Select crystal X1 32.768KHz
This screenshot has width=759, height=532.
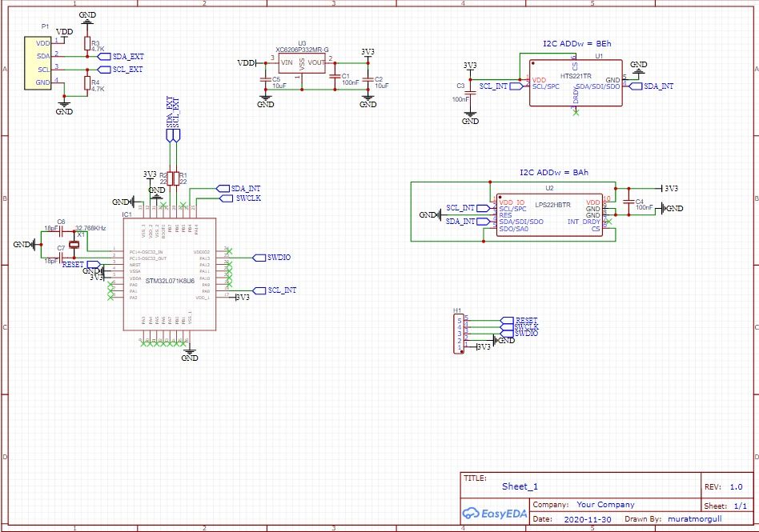click(x=74, y=245)
